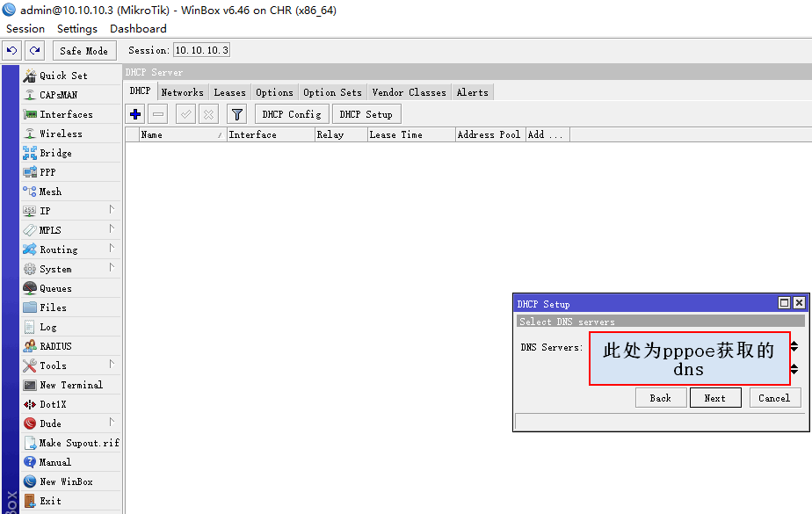Image resolution: width=812 pixels, height=514 pixels.
Task: Click the Tools icon in sidebar
Action: pos(30,366)
